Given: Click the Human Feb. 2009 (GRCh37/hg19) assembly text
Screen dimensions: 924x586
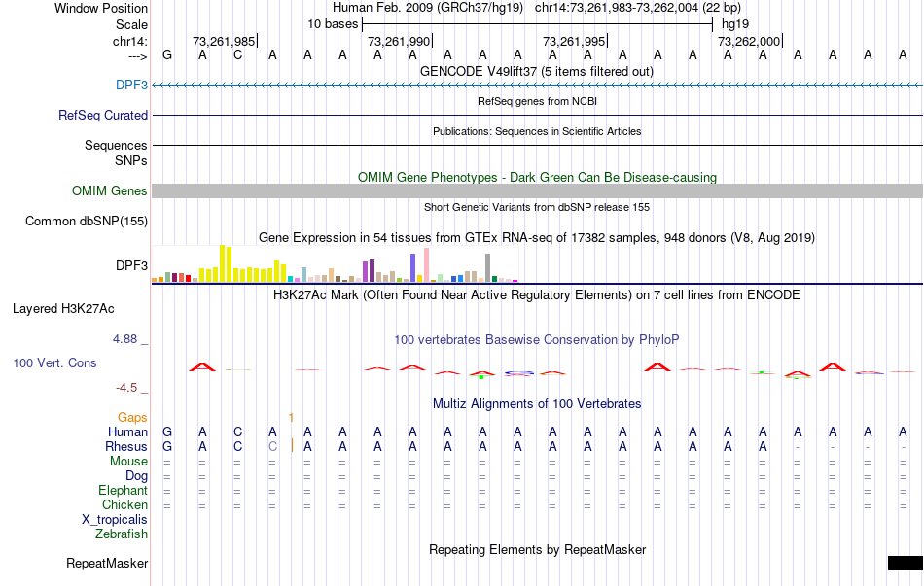Looking at the screenshot, I should coord(428,8).
